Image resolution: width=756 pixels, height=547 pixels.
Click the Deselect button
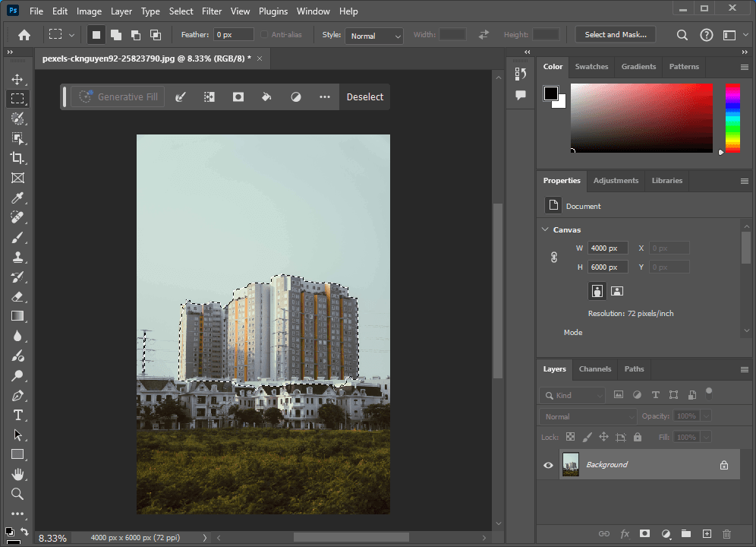(x=365, y=97)
